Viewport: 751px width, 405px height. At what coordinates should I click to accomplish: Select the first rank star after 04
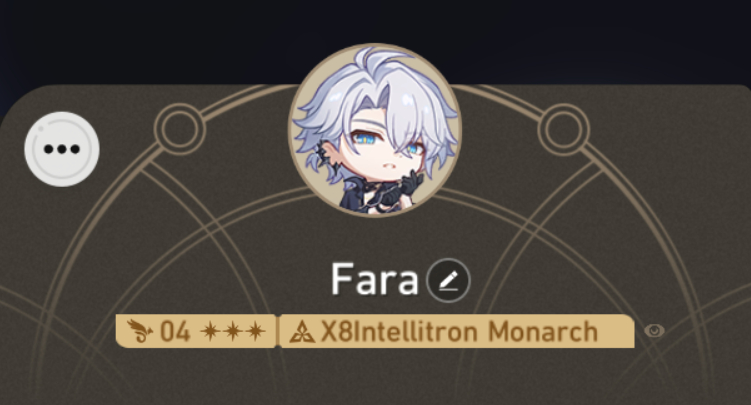(211, 331)
